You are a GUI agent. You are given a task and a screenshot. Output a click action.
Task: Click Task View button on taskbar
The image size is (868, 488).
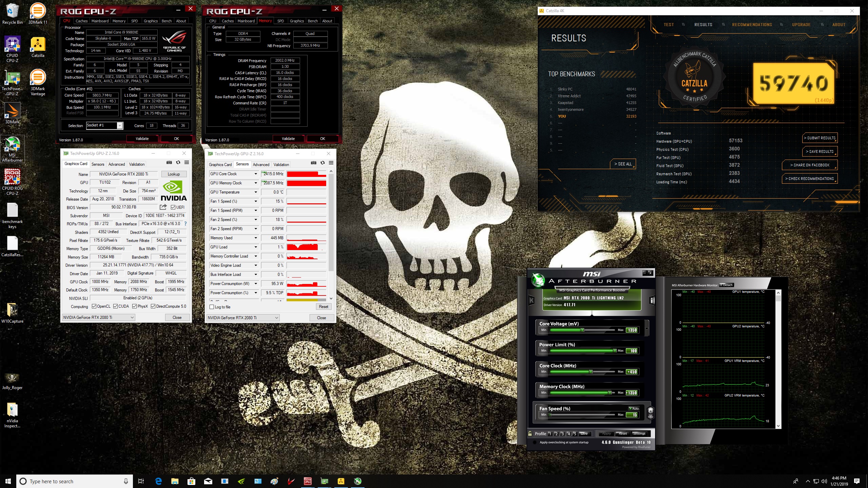click(x=141, y=481)
